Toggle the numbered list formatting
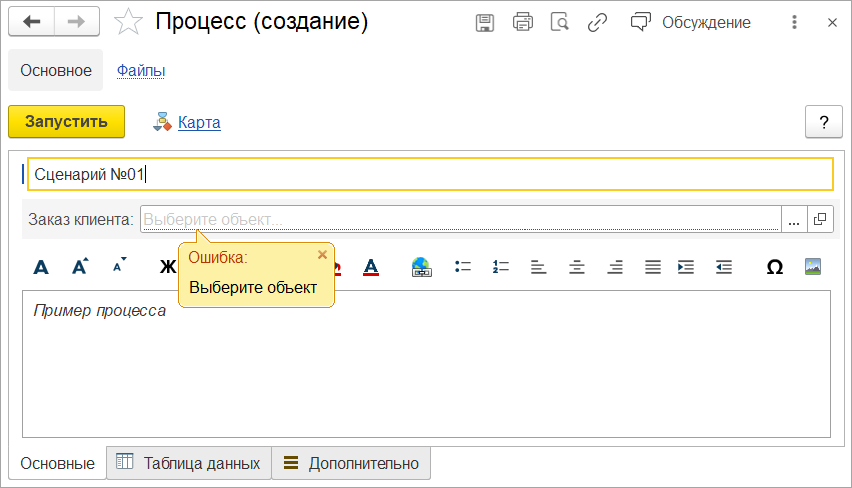 coord(500,267)
